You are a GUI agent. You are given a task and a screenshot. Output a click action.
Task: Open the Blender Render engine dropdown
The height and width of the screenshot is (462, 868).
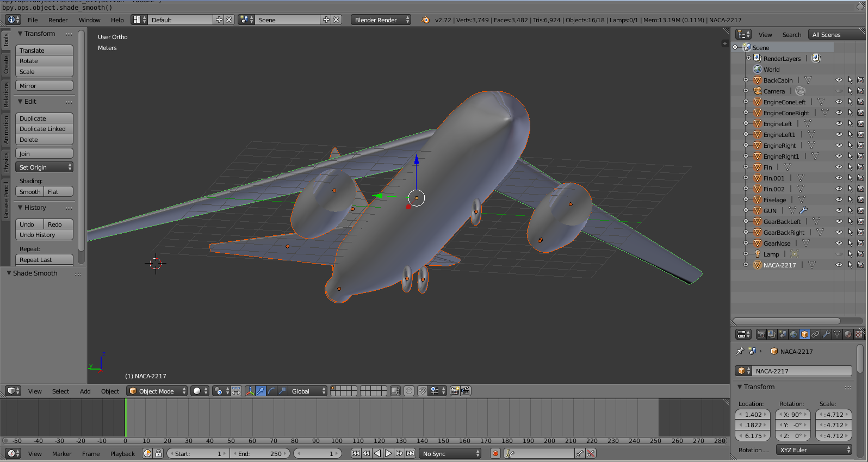click(x=381, y=20)
